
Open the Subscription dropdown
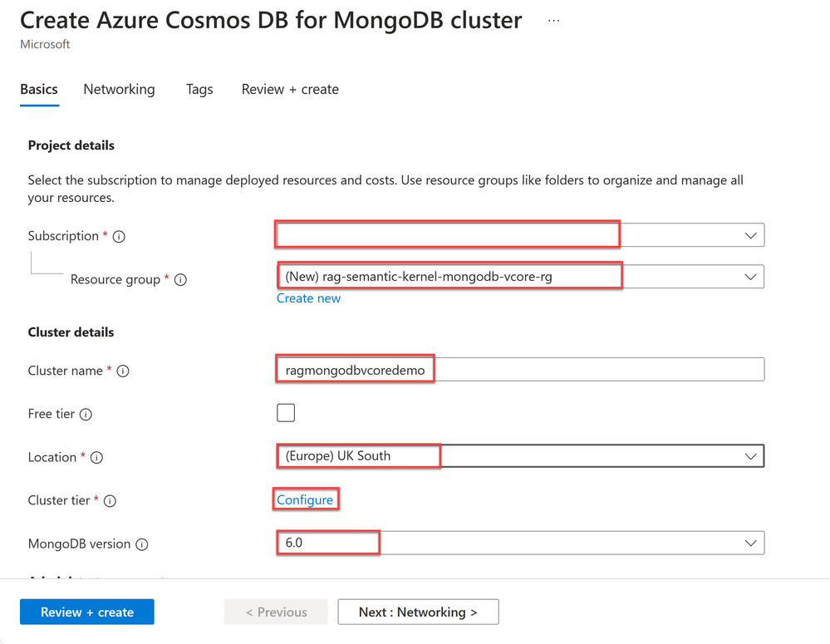(520, 235)
